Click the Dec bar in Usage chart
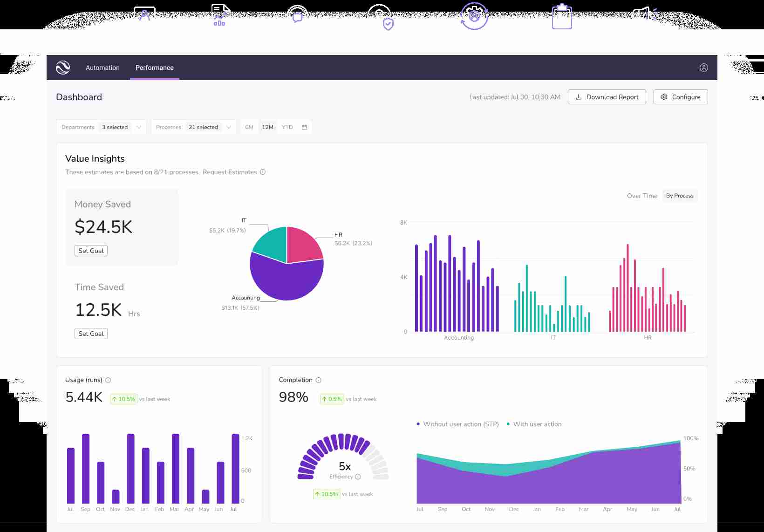 click(x=130, y=469)
